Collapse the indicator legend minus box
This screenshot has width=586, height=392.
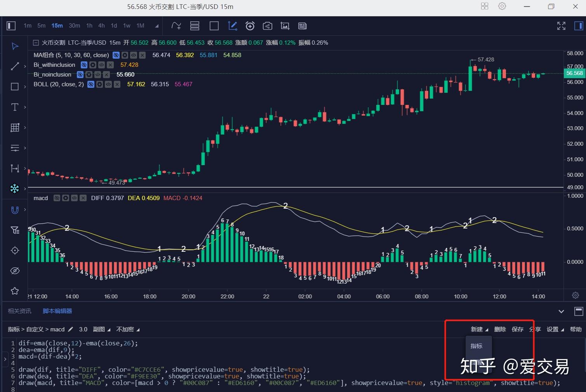(x=36, y=43)
